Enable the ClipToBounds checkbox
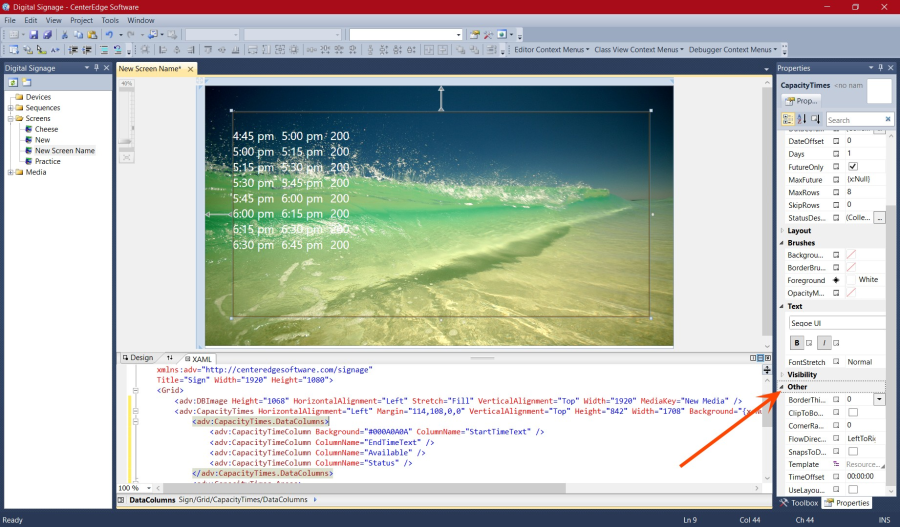The width and height of the screenshot is (900, 527). [x=853, y=412]
